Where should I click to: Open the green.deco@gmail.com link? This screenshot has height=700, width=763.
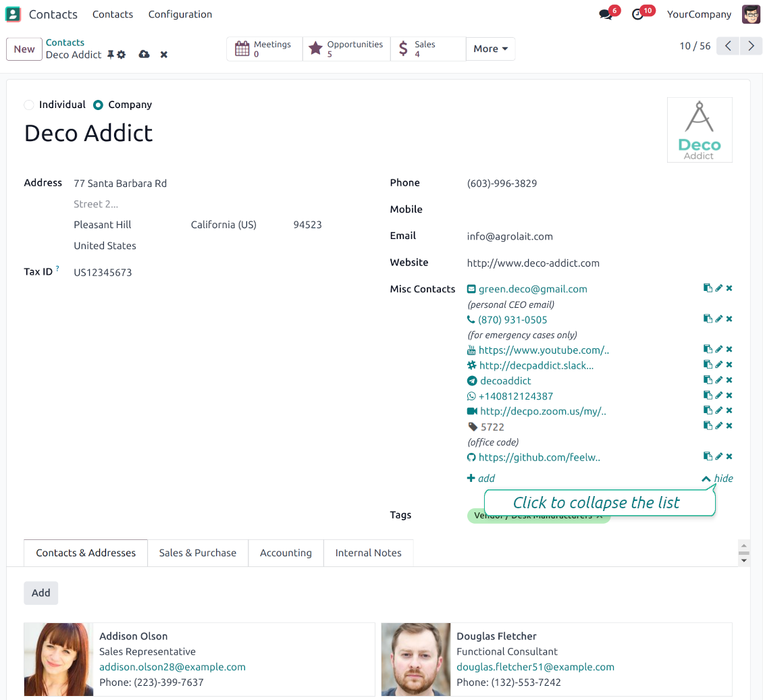click(533, 289)
